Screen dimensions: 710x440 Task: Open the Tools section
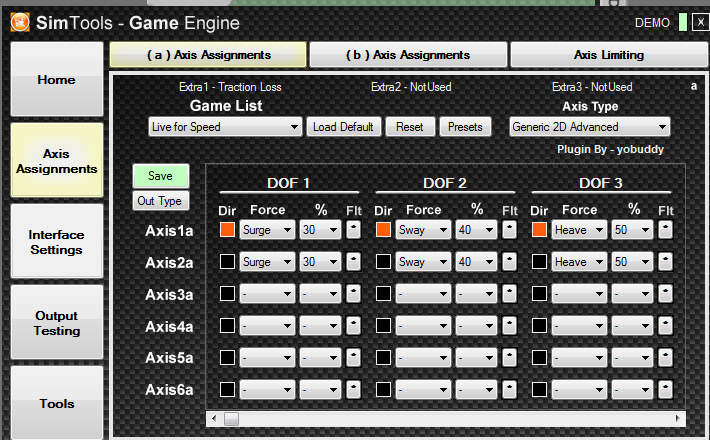(57, 403)
